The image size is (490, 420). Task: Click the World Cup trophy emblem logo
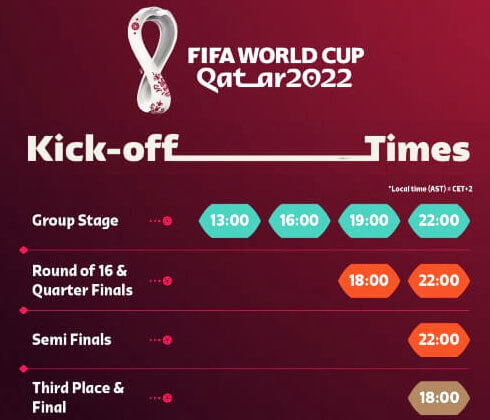click(x=153, y=60)
